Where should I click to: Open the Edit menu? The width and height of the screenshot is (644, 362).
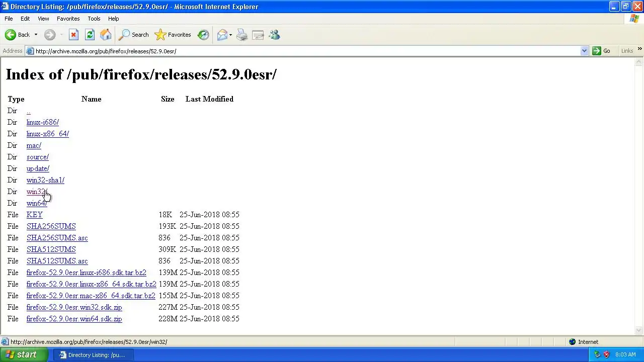coord(25,19)
